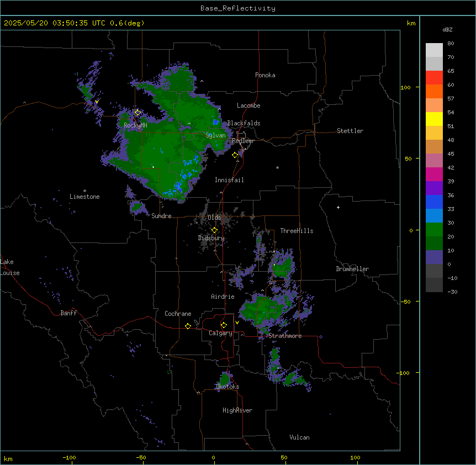Select the 36 dBZ blue color swatch
Screen dimensions: 476x465
434,202
